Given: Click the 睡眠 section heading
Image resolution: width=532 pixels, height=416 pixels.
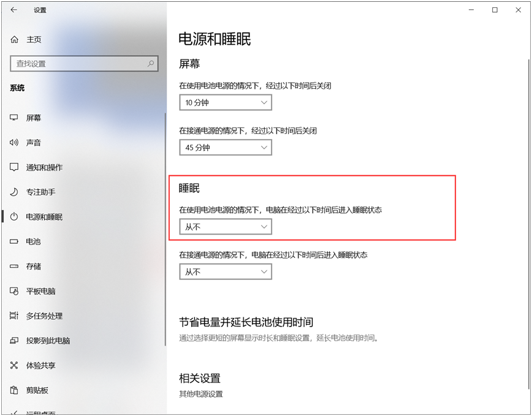Looking at the screenshot, I should pyautogui.click(x=189, y=188).
